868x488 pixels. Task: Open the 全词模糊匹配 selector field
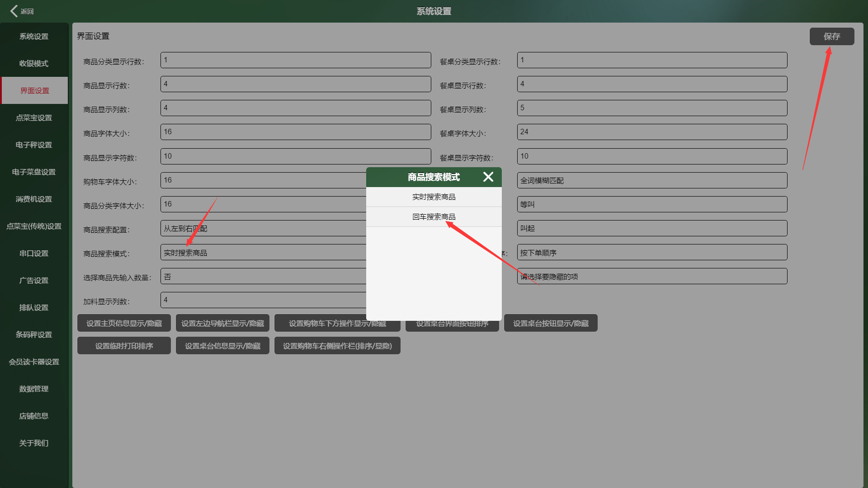[x=651, y=180]
